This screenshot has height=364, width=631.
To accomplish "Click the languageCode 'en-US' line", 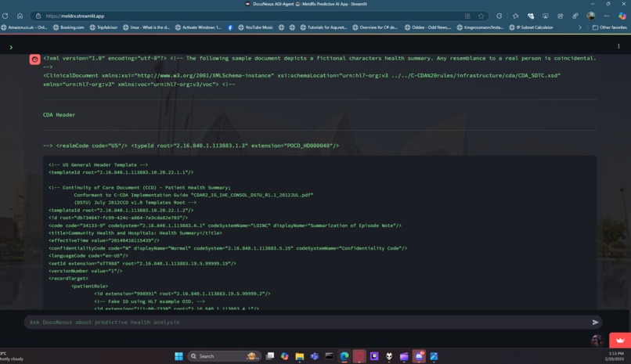I will 88,256.
